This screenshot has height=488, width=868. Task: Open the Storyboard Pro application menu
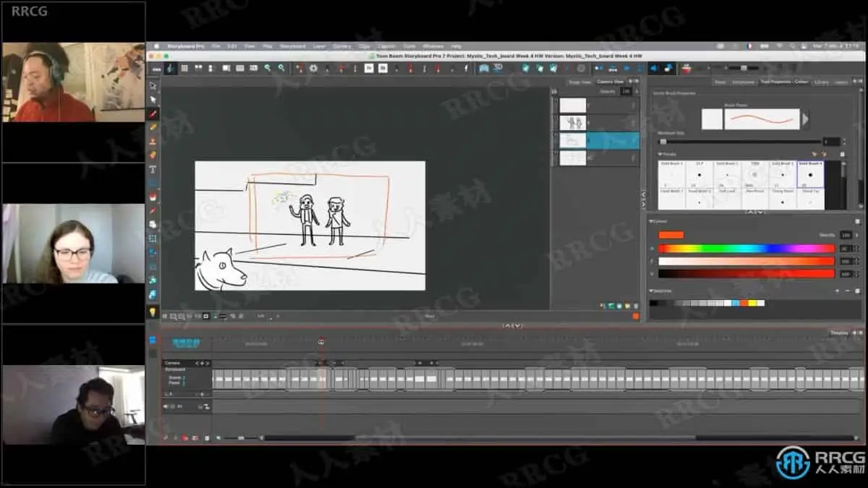pyautogui.click(x=186, y=46)
